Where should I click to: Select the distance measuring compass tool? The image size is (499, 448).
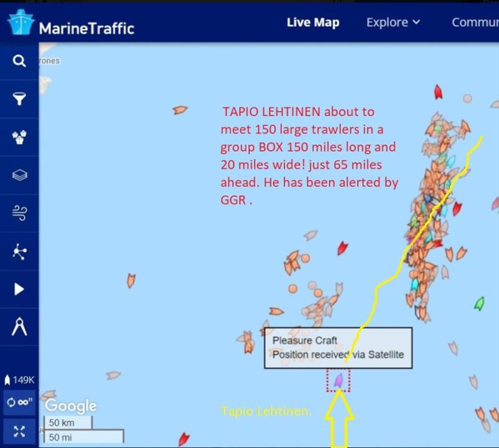[19, 327]
